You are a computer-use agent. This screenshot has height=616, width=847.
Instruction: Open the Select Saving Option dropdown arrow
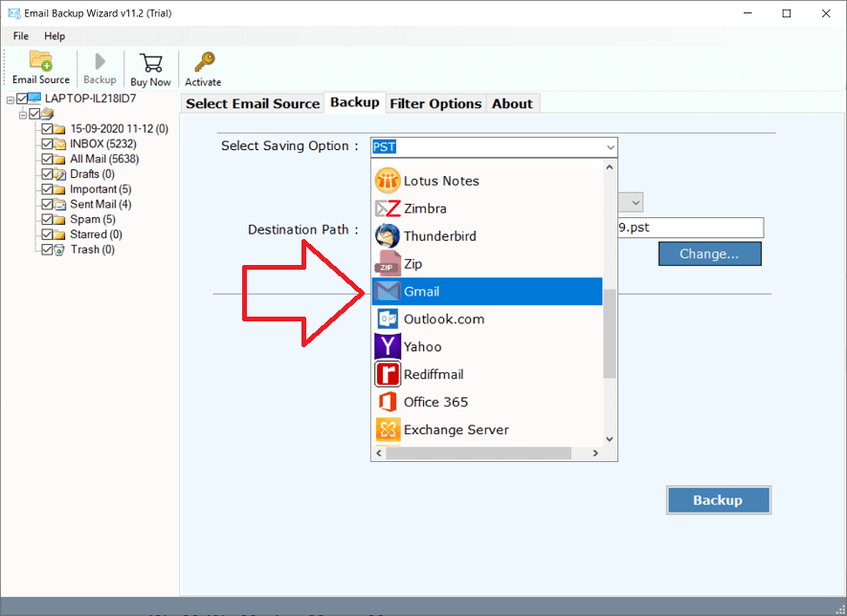coord(610,147)
